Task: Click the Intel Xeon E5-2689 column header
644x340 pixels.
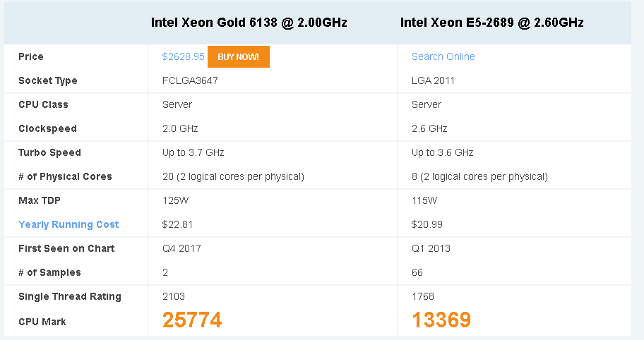Action: pos(491,23)
